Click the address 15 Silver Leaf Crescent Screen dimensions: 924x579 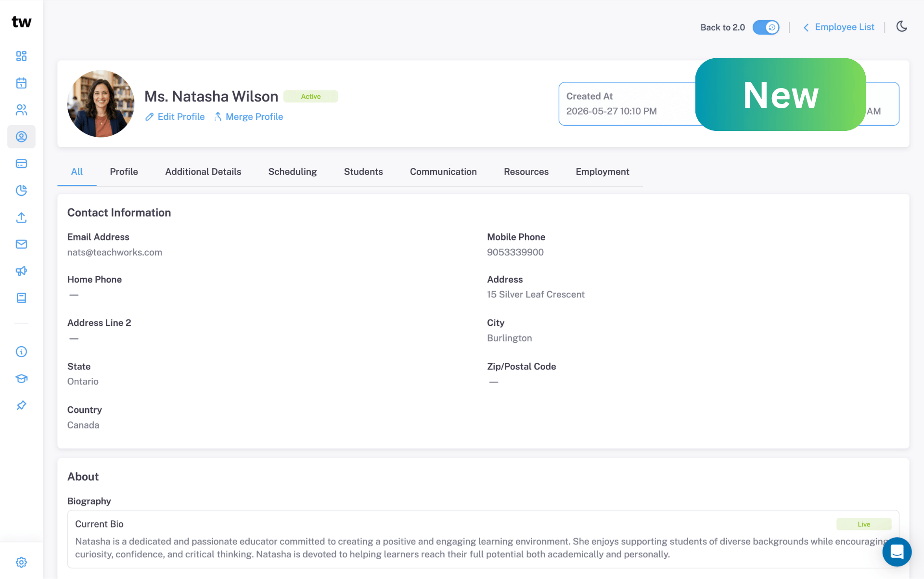coord(536,295)
